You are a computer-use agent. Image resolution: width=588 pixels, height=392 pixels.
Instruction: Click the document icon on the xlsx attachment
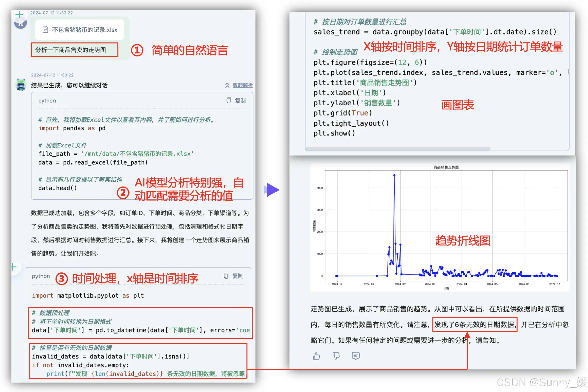click(x=45, y=30)
